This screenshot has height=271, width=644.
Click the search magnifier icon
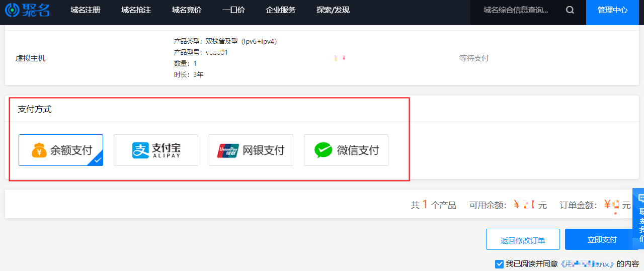click(x=570, y=10)
